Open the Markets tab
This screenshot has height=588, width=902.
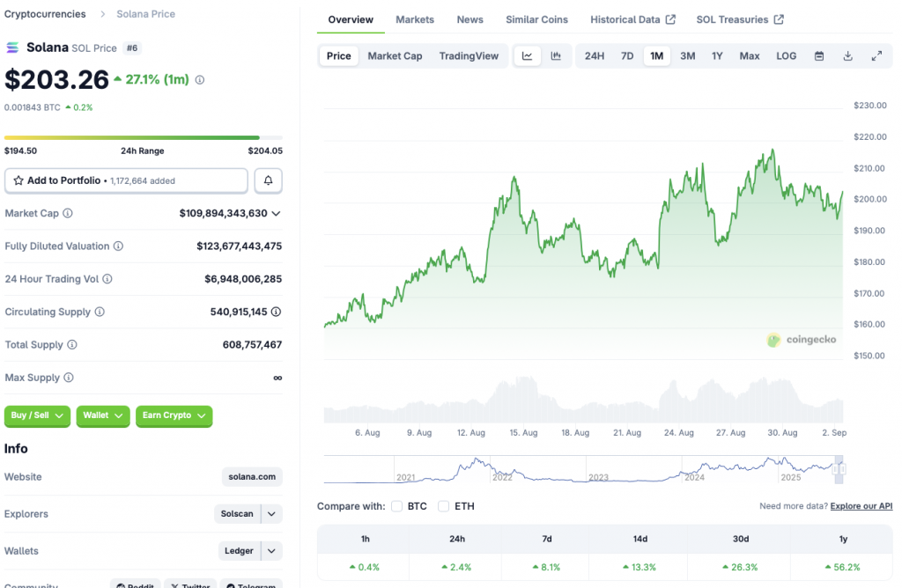pyautogui.click(x=415, y=19)
